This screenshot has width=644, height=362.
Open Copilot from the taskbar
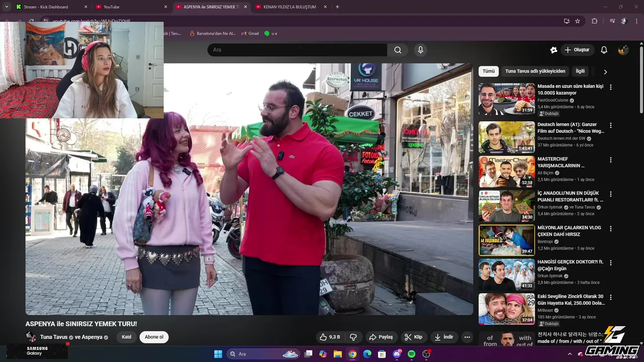pos(323,354)
